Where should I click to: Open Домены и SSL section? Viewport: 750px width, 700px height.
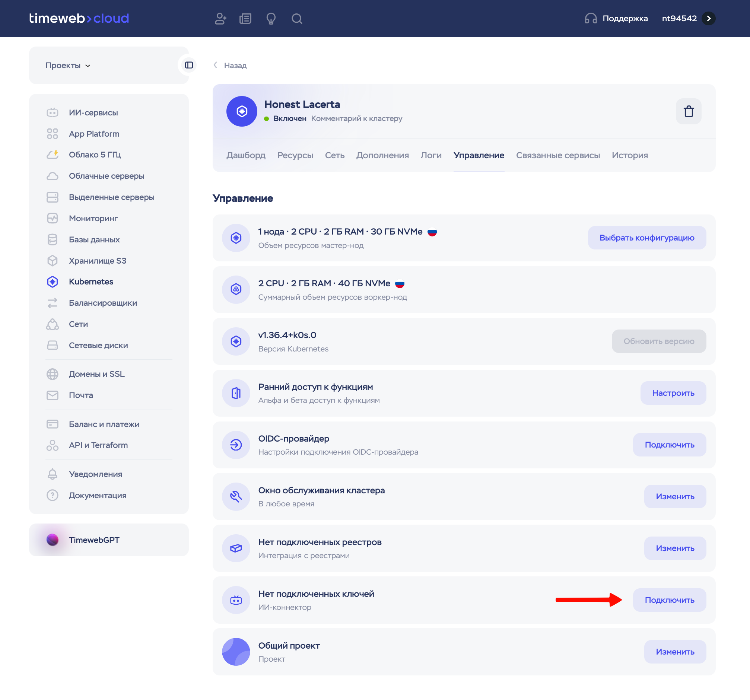[96, 374]
